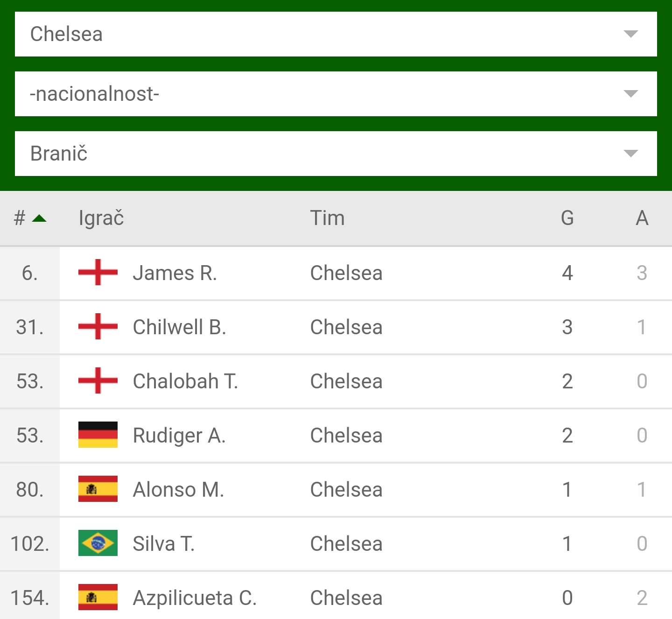Click Spain flag beside Alonso M.
Screen dimensions: 672x619
pyautogui.click(x=98, y=489)
